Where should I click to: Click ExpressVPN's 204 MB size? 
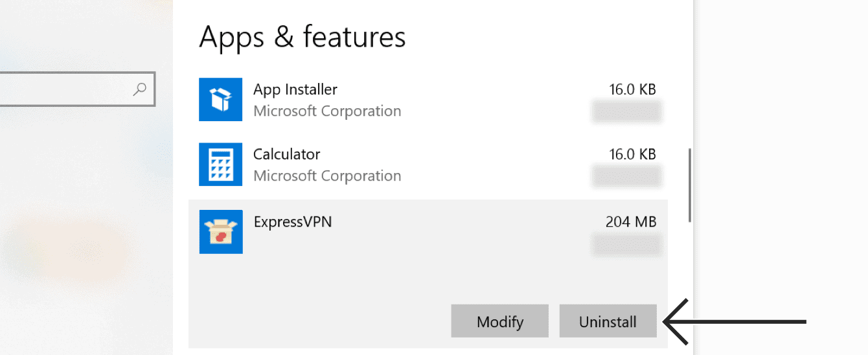pyautogui.click(x=630, y=222)
